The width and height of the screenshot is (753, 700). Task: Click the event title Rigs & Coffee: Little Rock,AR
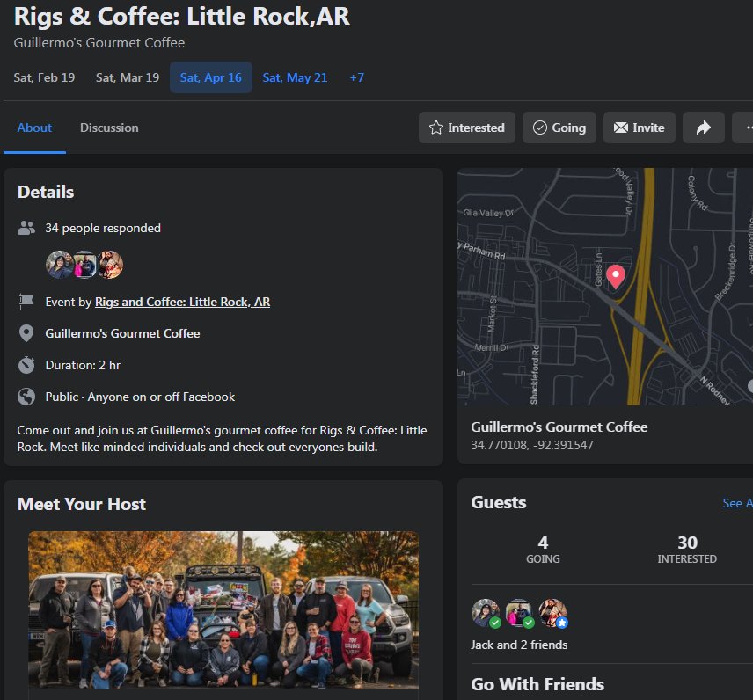[182, 16]
